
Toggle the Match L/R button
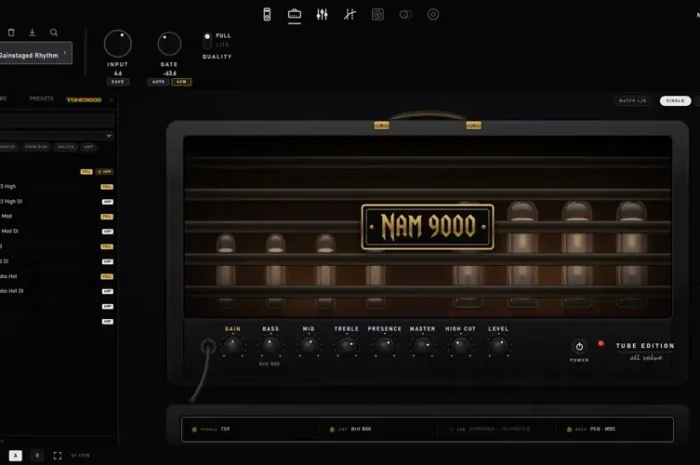(633, 101)
